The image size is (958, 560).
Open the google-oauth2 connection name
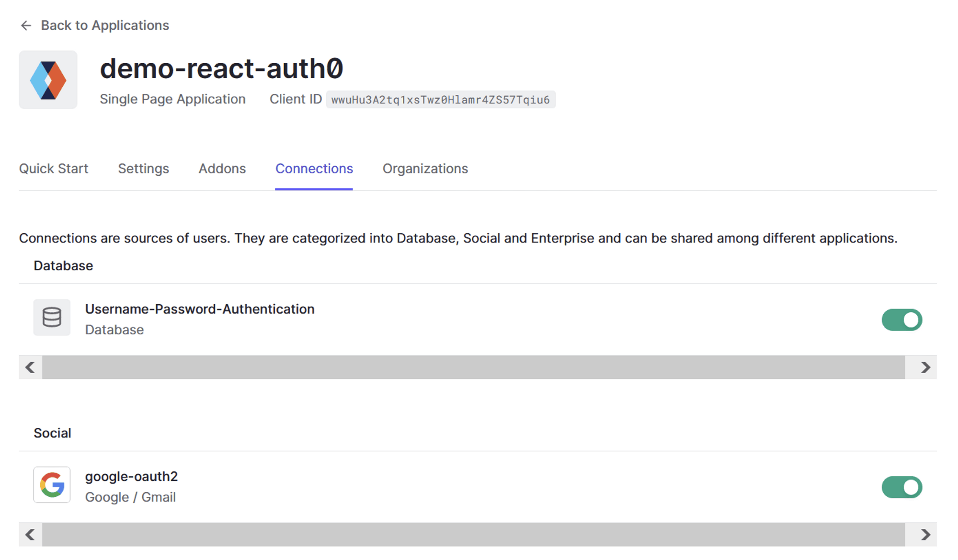coord(131,476)
